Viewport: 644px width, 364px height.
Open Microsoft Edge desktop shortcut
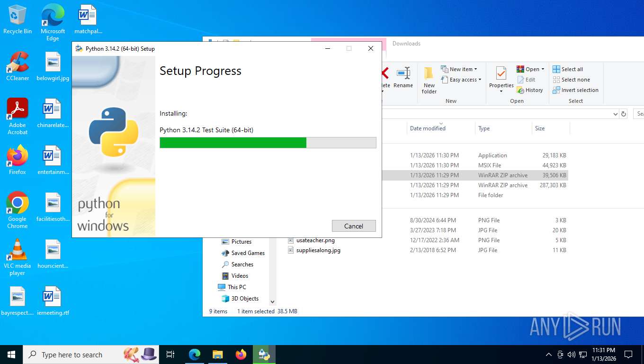coord(53,22)
